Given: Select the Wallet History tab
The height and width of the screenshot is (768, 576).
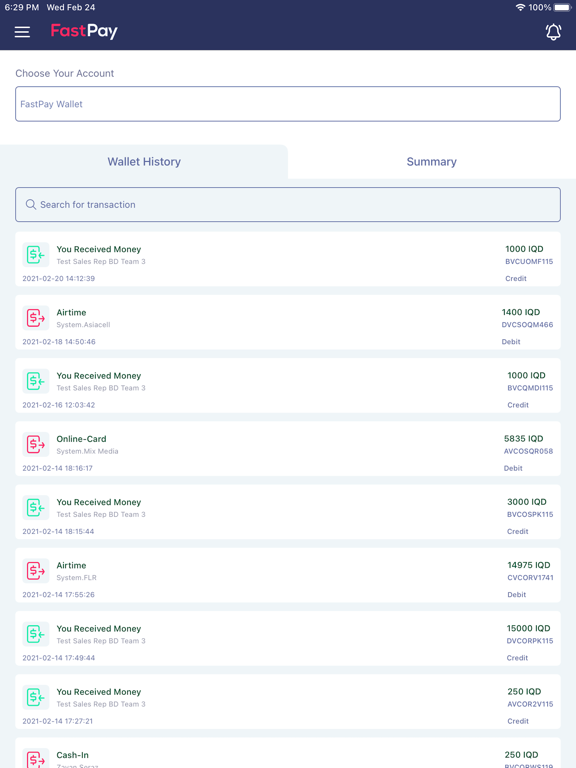Looking at the screenshot, I should pos(144,162).
